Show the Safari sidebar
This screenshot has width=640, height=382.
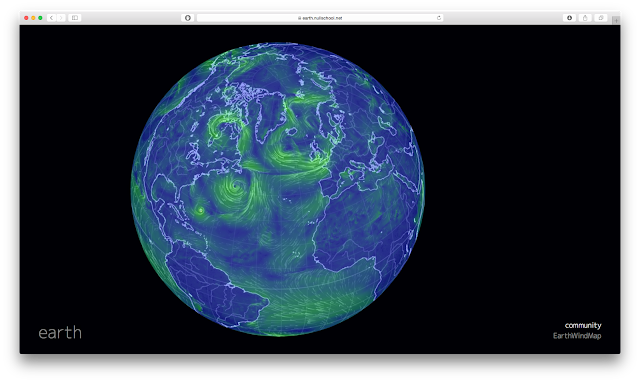(75, 18)
